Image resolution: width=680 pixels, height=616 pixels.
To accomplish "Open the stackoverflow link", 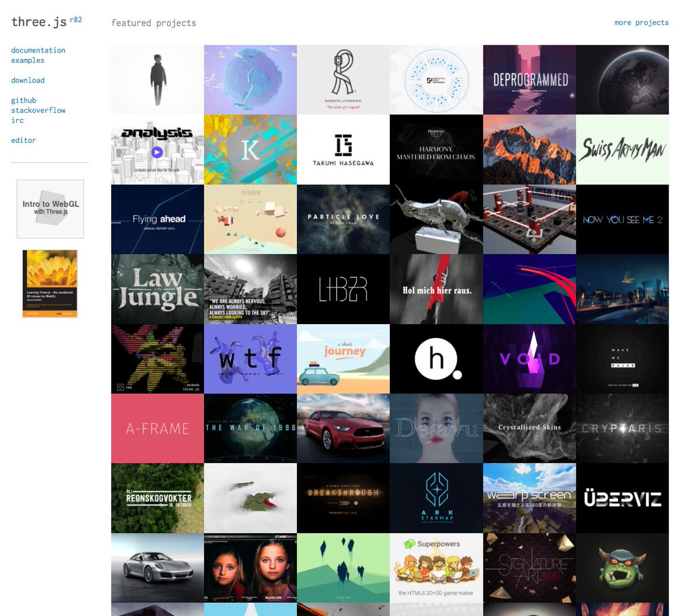I will (x=38, y=111).
